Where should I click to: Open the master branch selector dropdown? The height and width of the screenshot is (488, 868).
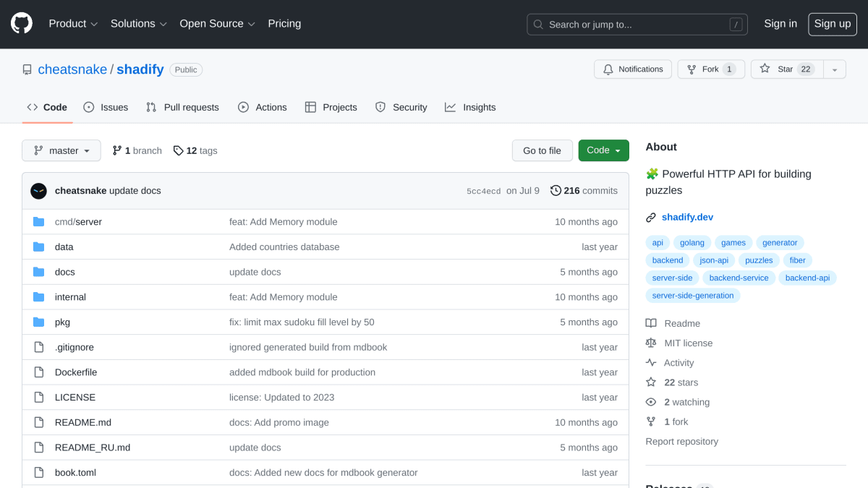click(x=61, y=150)
